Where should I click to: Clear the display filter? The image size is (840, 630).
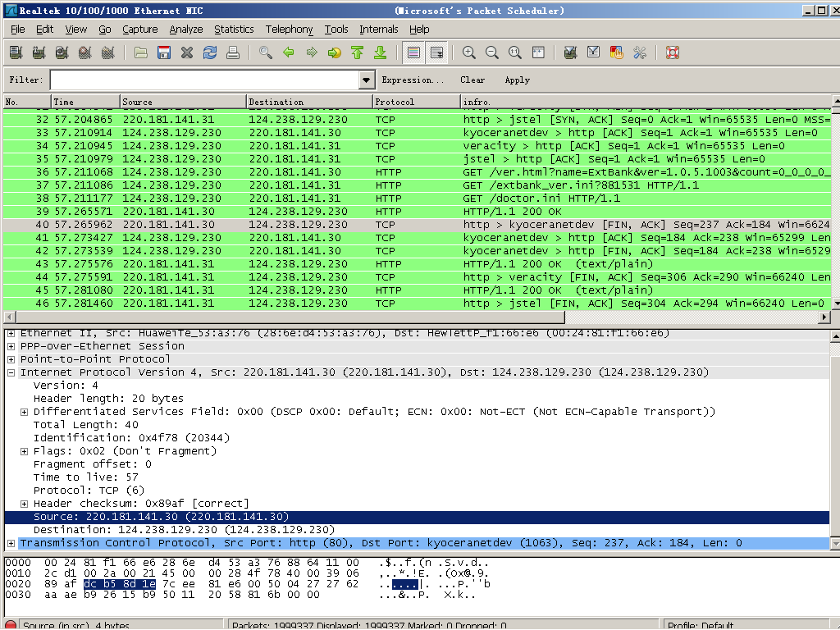[x=472, y=80]
